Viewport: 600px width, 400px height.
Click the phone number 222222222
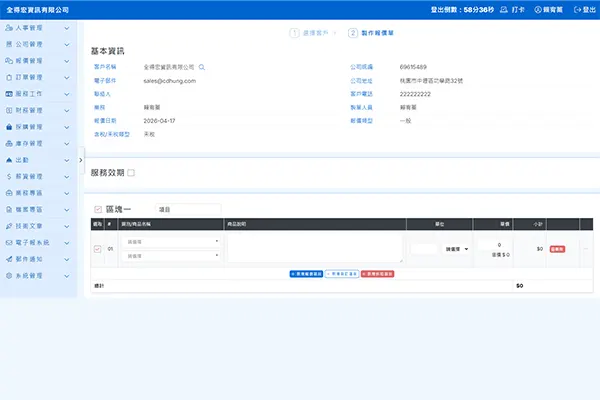415,94
